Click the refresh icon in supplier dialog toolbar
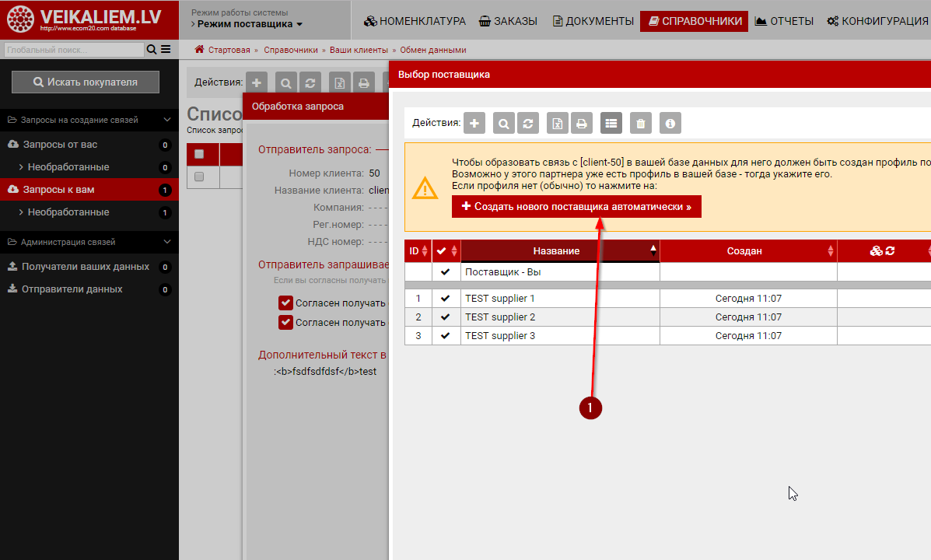The height and width of the screenshot is (560, 931). coord(527,123)
